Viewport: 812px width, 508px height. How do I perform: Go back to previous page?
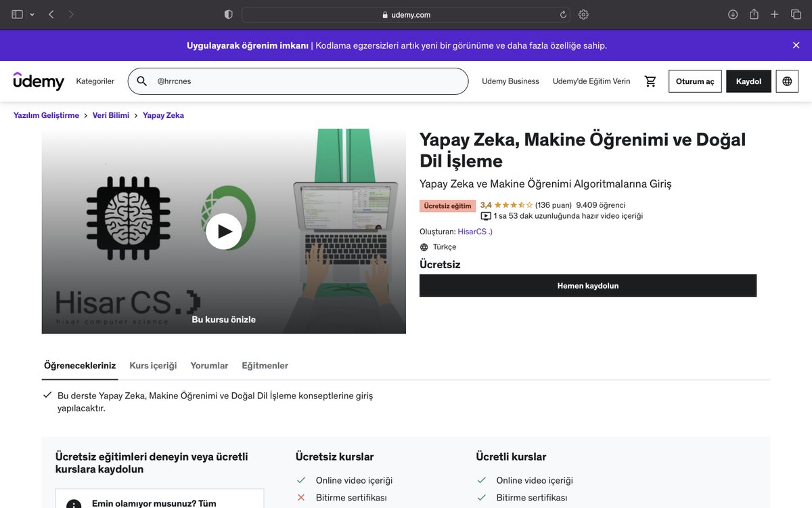[x=51, y=14]
